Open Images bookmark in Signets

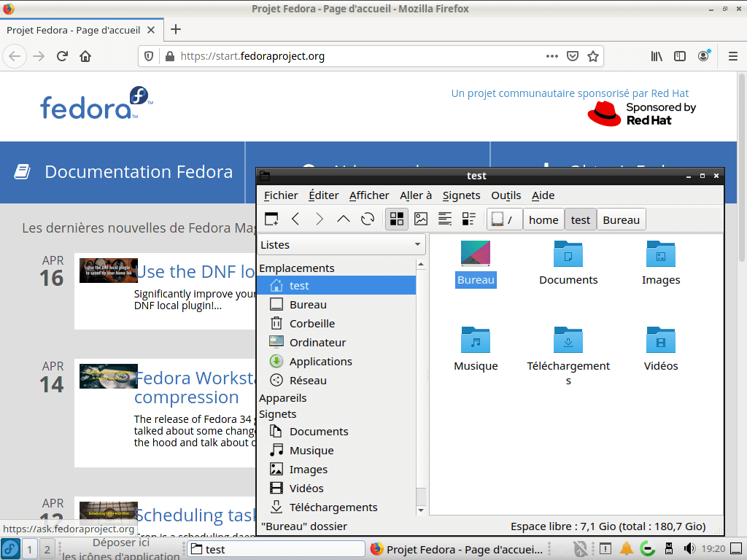coord(336,470)
